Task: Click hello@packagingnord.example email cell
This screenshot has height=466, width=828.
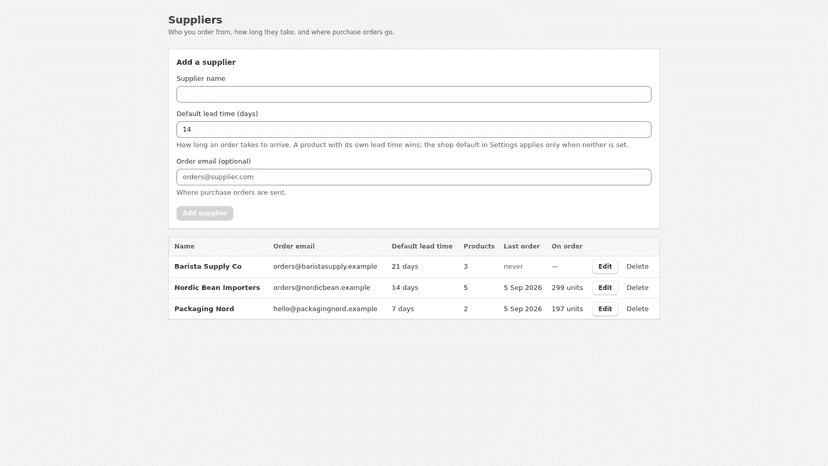Action: [x=325, y=309]
